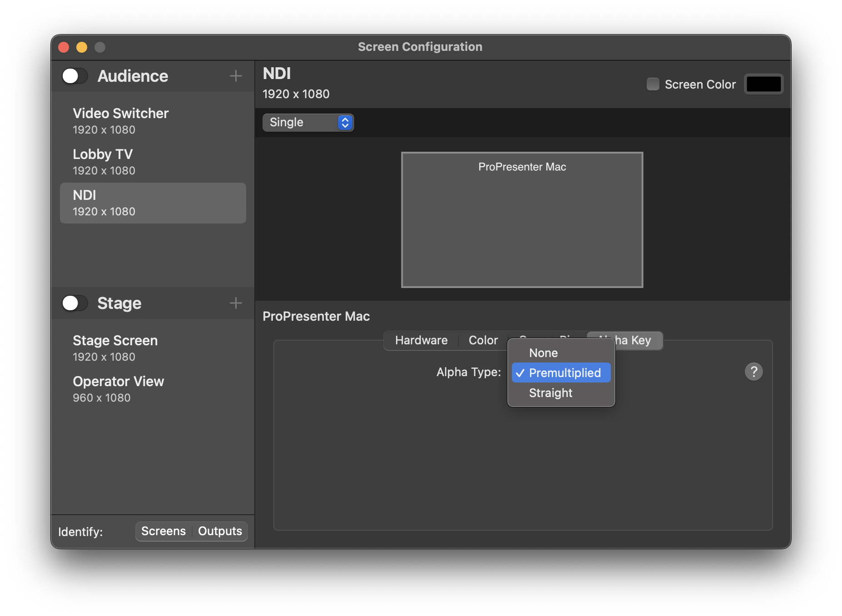Switch to the Color tab
This screenshot has width=842, height=616.
[x=483, y=340]
